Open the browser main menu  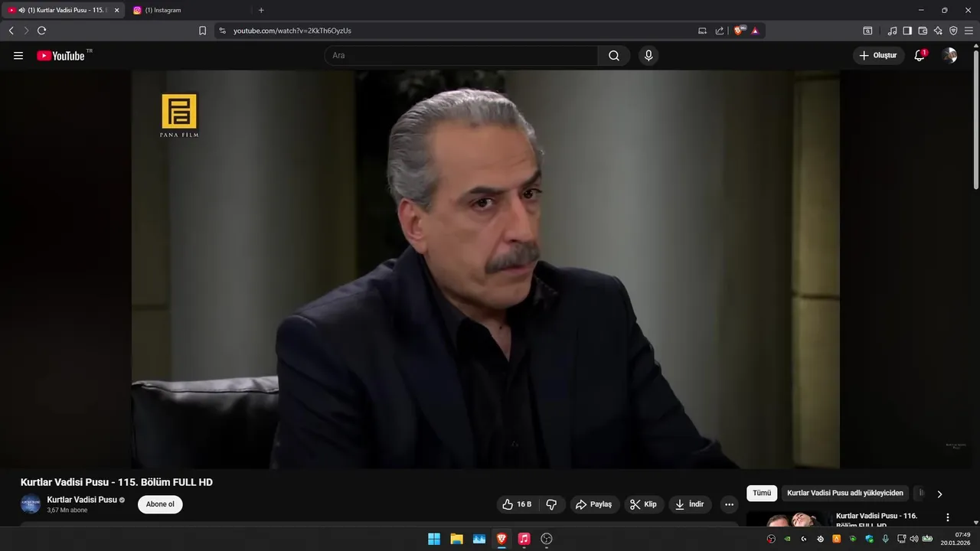click(x=969, y=31)
